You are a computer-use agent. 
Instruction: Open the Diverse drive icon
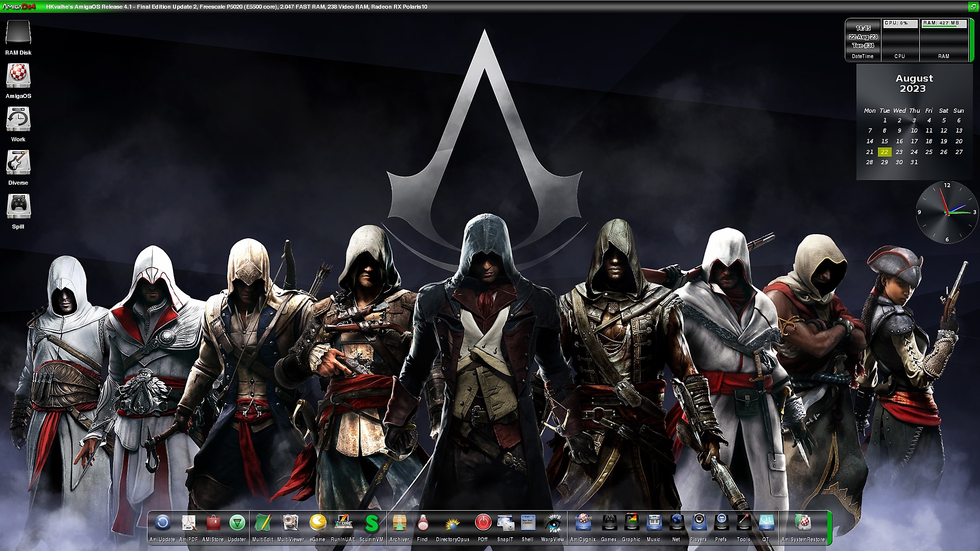[x=18, y=163]
